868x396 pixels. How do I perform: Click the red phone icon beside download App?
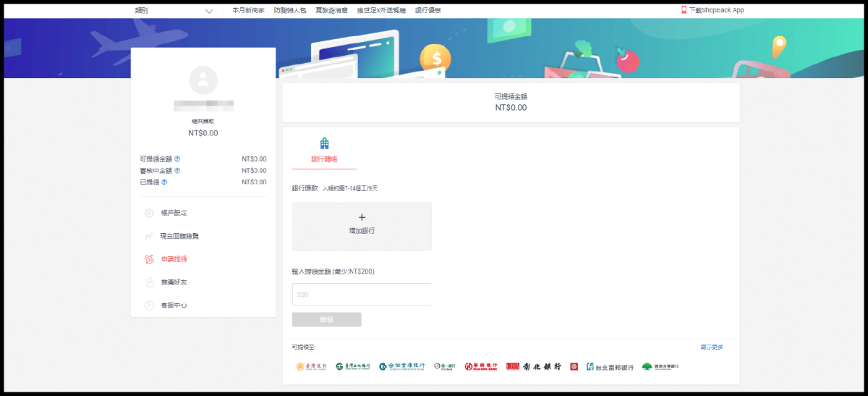click(x=684, y=10)
